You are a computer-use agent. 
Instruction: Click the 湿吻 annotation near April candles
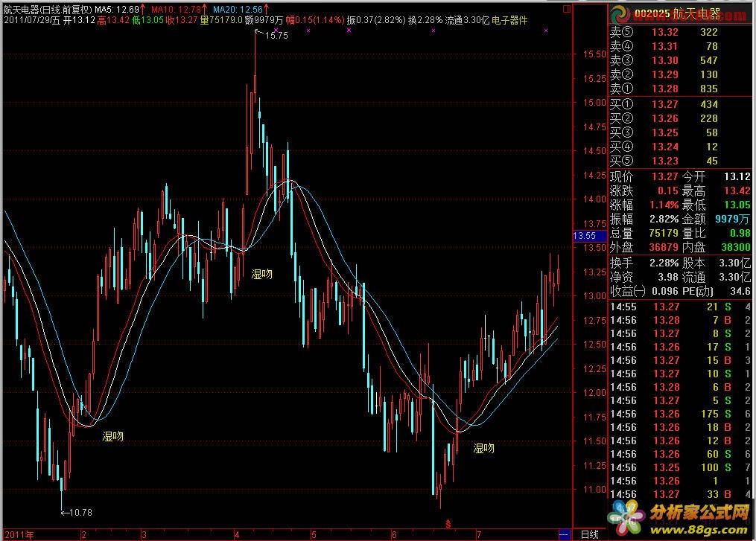coord(261,274)
